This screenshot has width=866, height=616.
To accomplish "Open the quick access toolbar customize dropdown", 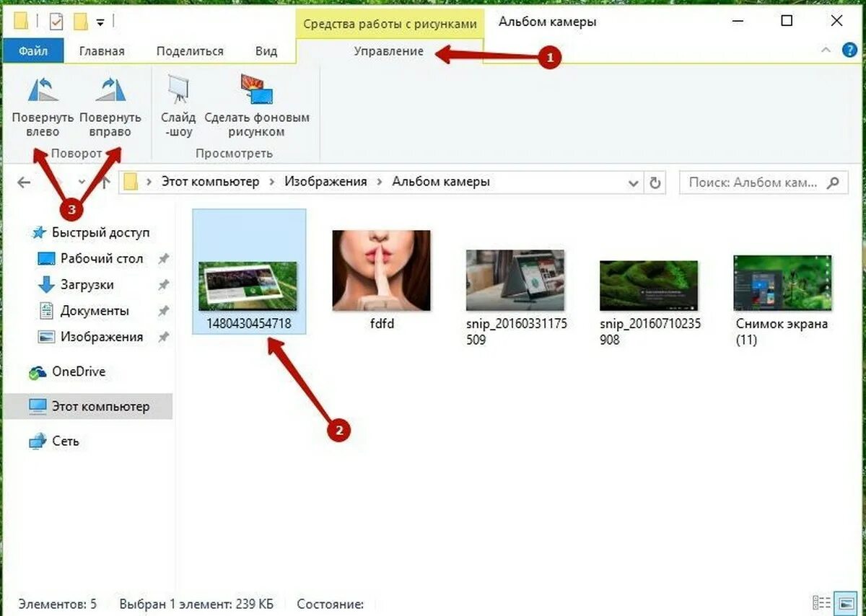I will click(x=100, y=22).
